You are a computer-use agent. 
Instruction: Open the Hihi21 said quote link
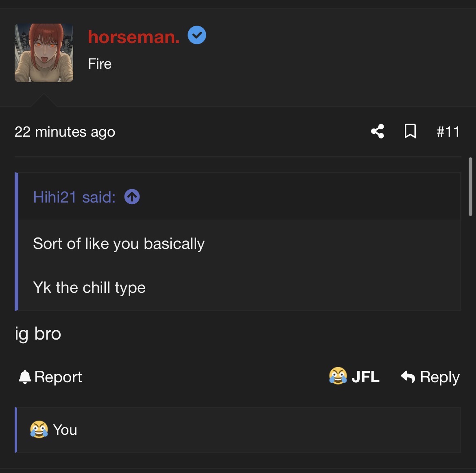coord(74,197)
